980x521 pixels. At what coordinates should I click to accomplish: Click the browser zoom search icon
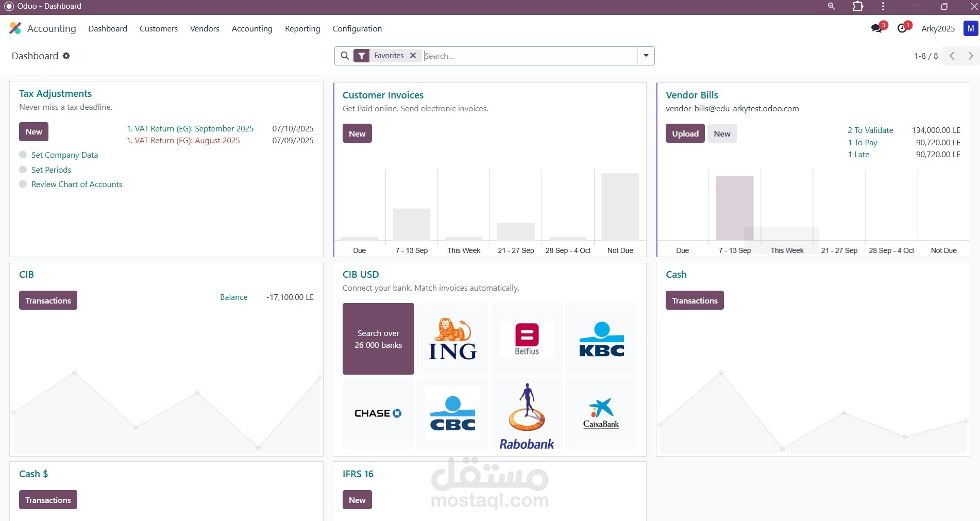tap(831, 6)
